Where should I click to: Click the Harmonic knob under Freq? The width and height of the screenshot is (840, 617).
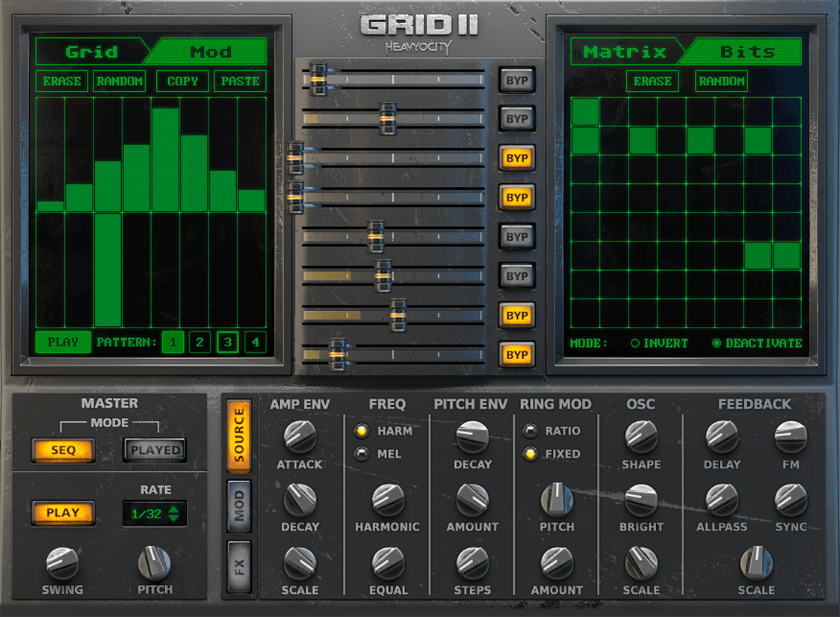pyautogui.click(x=387, y=500)
